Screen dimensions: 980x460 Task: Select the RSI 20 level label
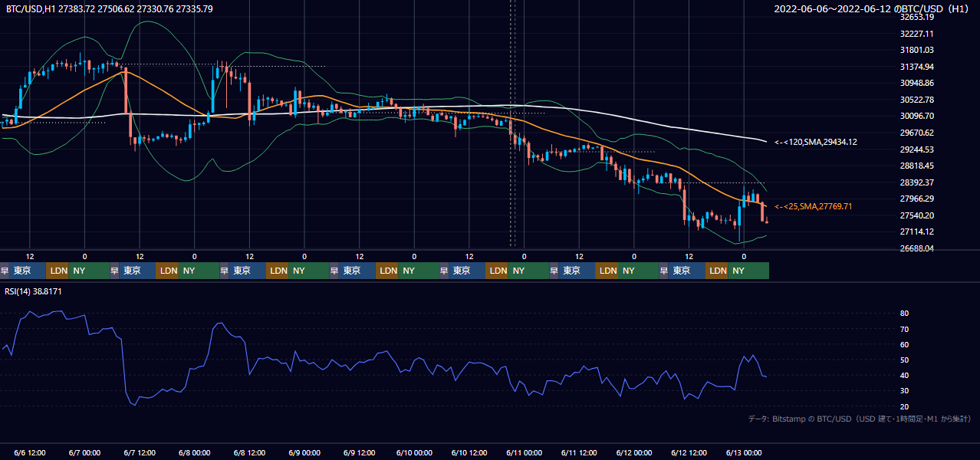[904, 406]
